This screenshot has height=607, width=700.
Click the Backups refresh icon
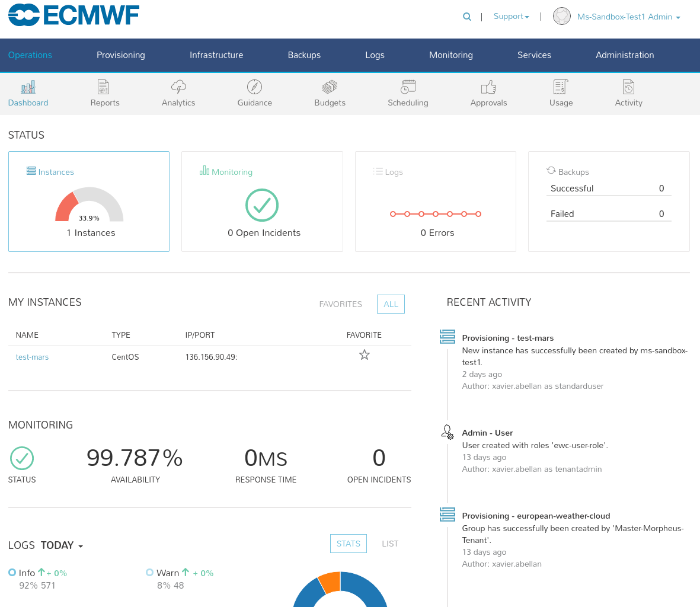coord(551,171)
